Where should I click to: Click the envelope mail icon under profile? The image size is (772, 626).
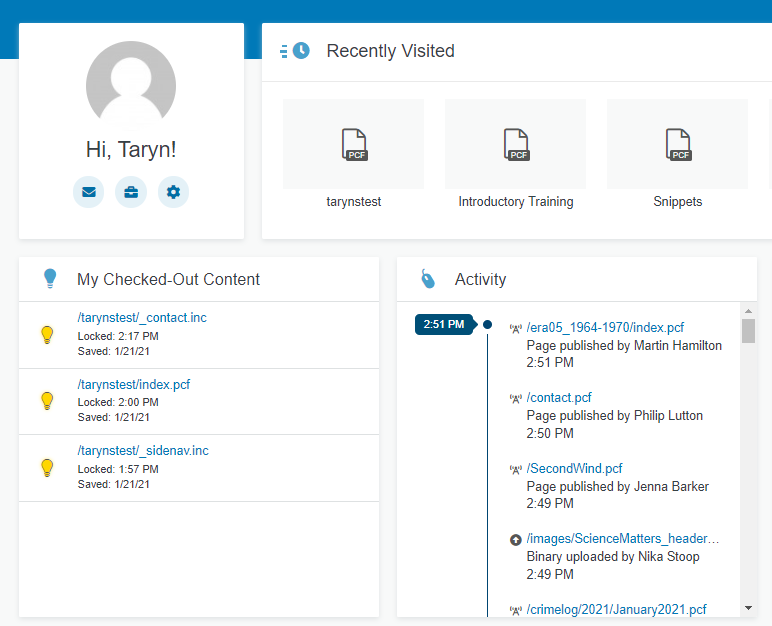[88, 192]
